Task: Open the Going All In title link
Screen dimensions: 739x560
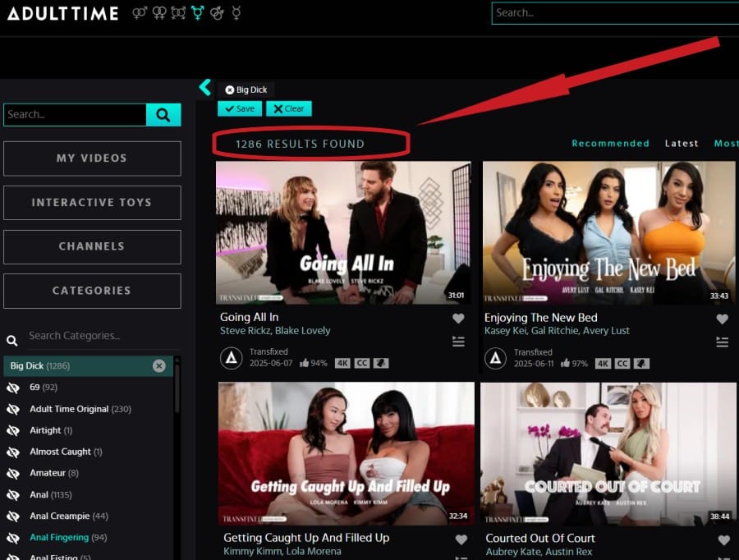Action: click(249, 317)
